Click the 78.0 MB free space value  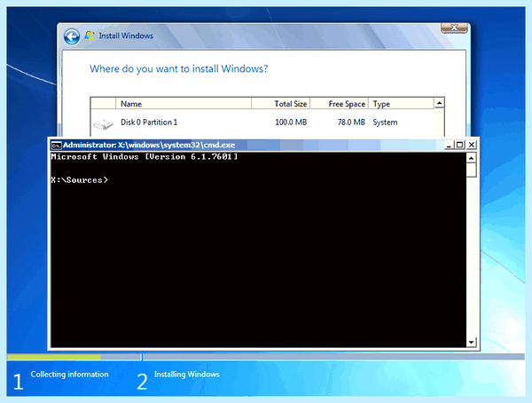[x=351, y=122]
